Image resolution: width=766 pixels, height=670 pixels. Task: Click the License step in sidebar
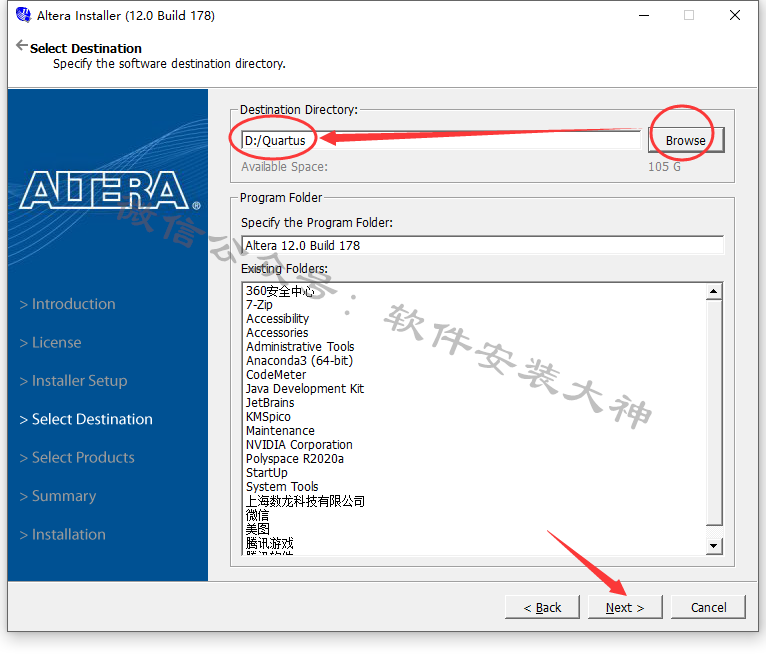[x=50, y=343]
